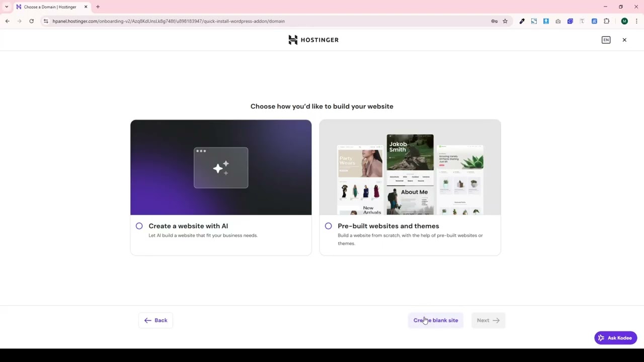Click the AI sparkle website thumbnail
The width and height of the screenshot is (644, 362).
click(x=221, y=167)
